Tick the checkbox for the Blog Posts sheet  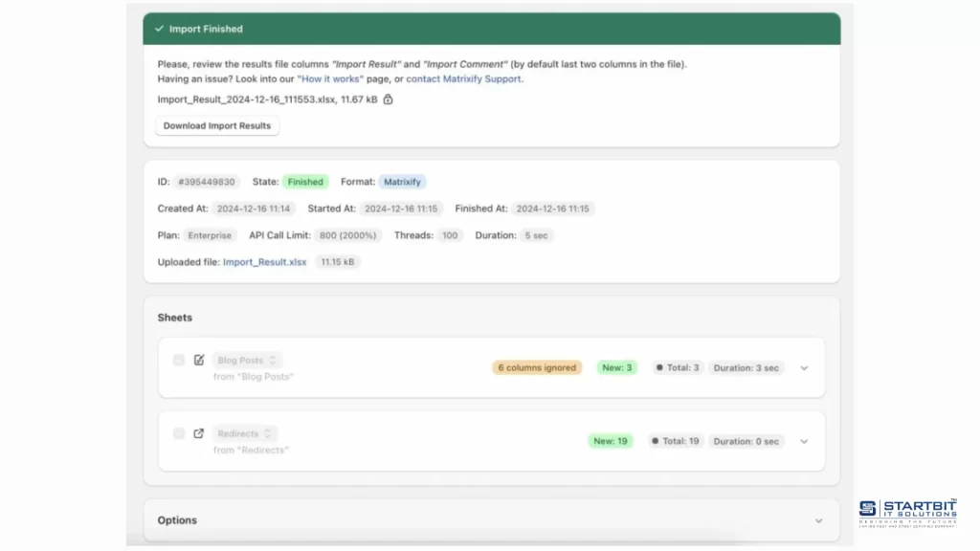pyautogui.click(x=179, y=360)
